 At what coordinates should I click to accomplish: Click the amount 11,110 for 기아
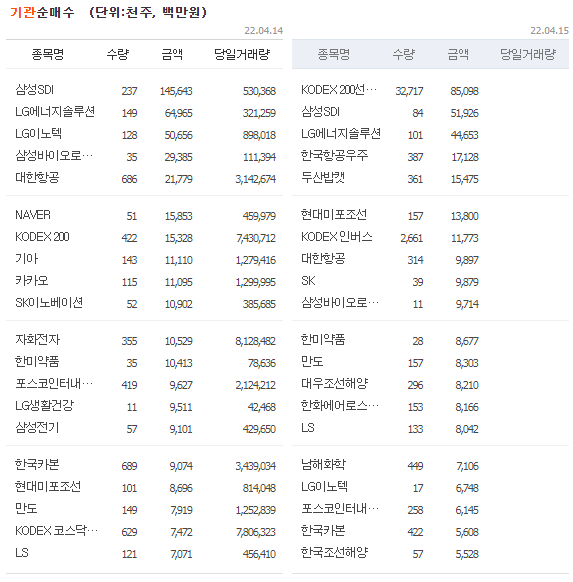[179, 260]
